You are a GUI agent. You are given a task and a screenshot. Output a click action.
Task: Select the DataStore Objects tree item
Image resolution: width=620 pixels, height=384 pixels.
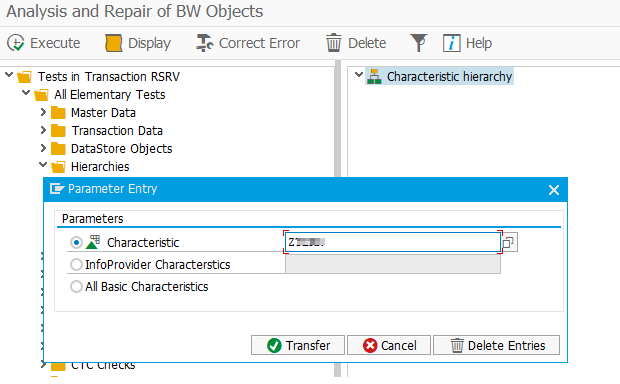tap(121, 149)
